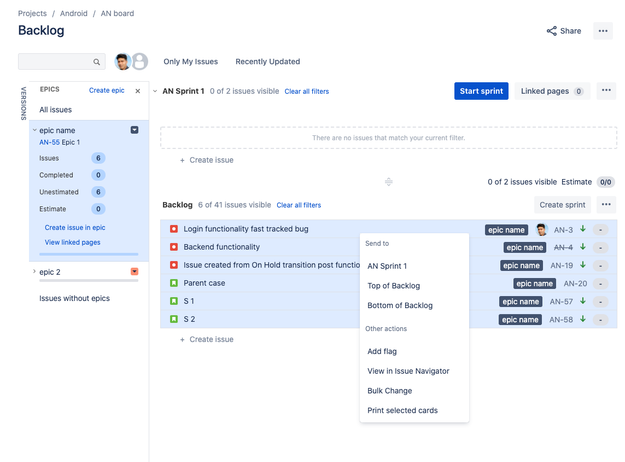Open Backlog section ellipsis menu
Image resolution: width=625 pixels, height=462 pixels.
tap(606, 204)
